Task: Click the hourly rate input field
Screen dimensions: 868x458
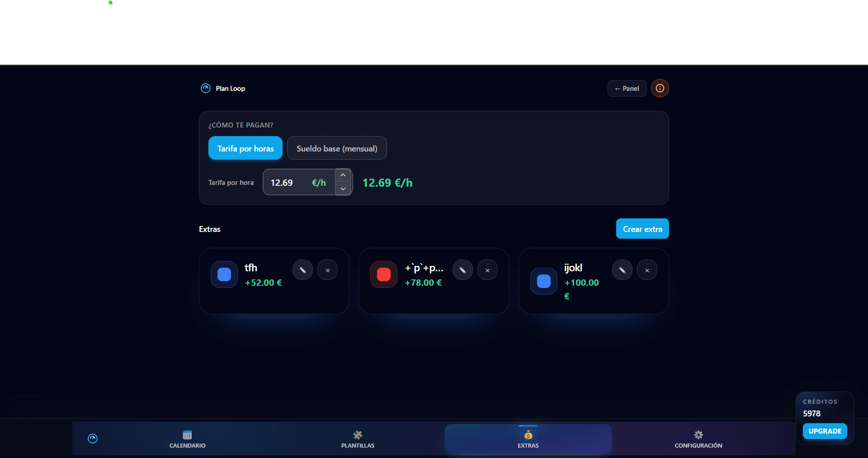Action: (289, 183)
